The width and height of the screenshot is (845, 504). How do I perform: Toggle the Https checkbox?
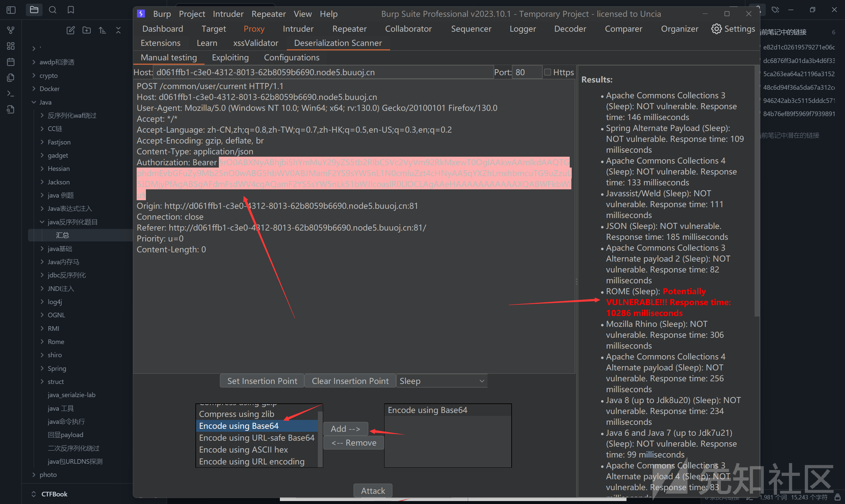click(x=547, y=72)
